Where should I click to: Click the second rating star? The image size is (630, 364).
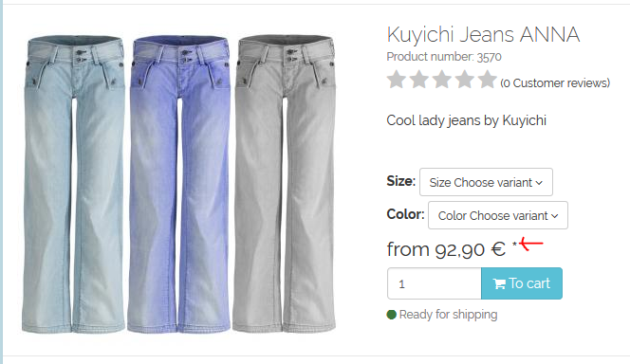coord(419,79)
